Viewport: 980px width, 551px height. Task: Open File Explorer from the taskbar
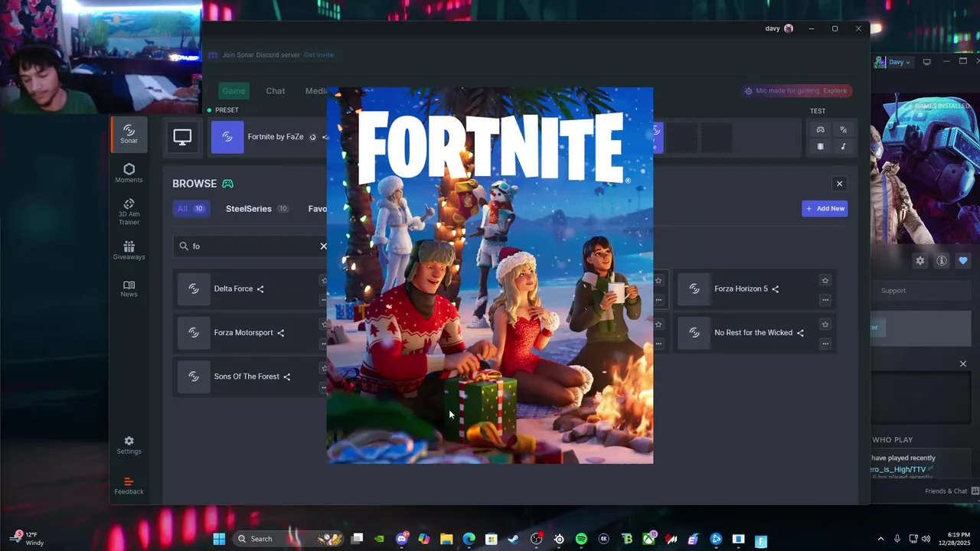446,539
